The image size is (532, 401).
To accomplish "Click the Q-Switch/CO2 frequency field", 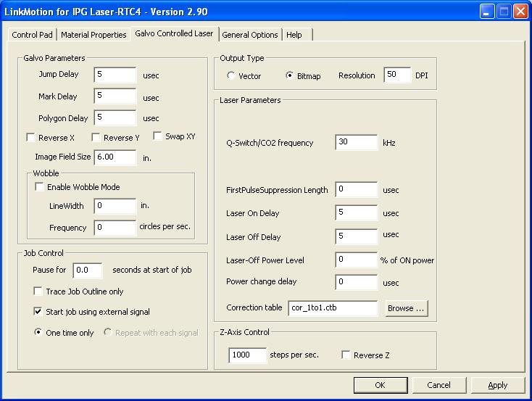I will 357,142.
